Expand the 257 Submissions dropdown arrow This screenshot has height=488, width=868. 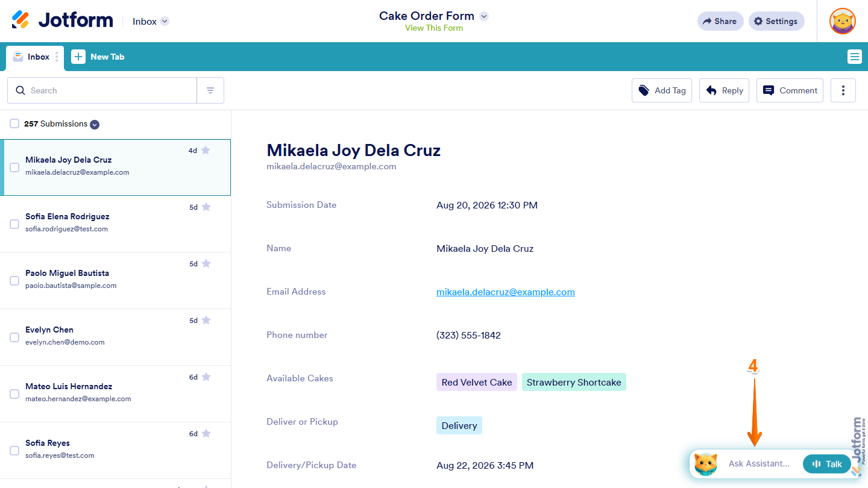[95, 124]
